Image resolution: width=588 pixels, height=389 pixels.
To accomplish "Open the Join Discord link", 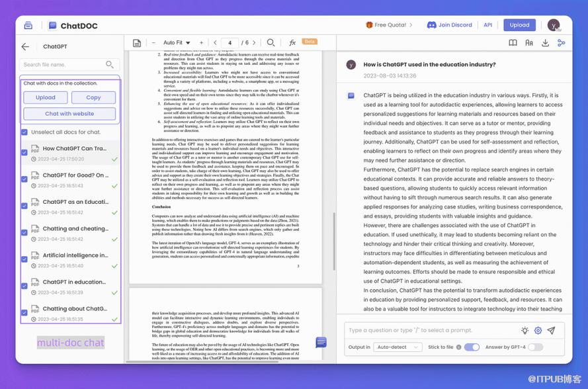I will point(450,25).
